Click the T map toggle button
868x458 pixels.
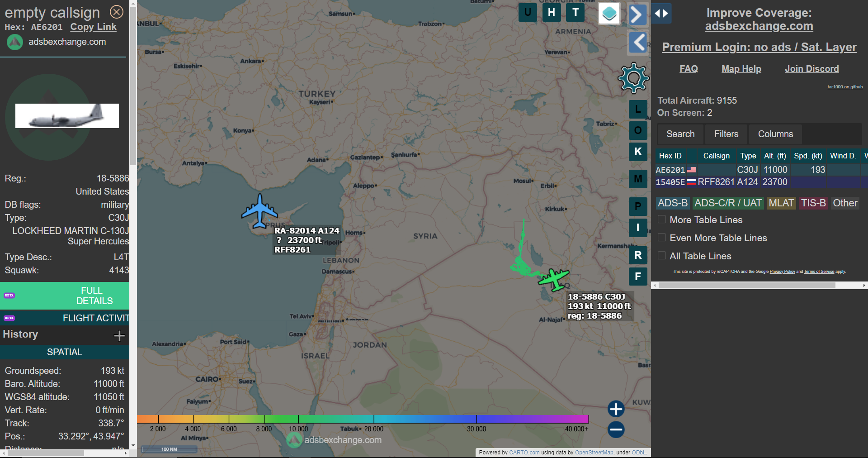(x=576, y=12)
